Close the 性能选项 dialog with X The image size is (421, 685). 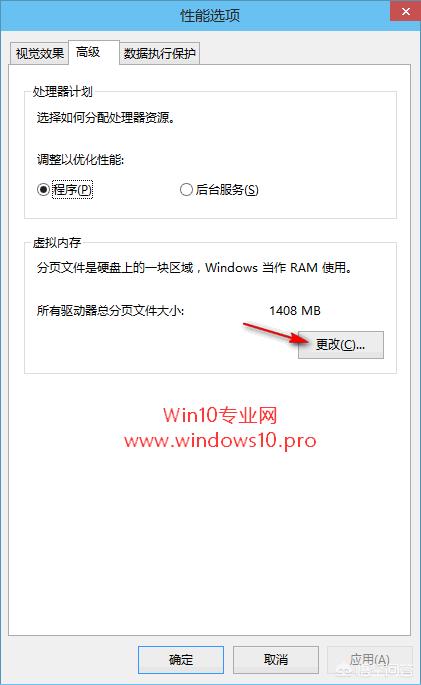tap(406, 11)
